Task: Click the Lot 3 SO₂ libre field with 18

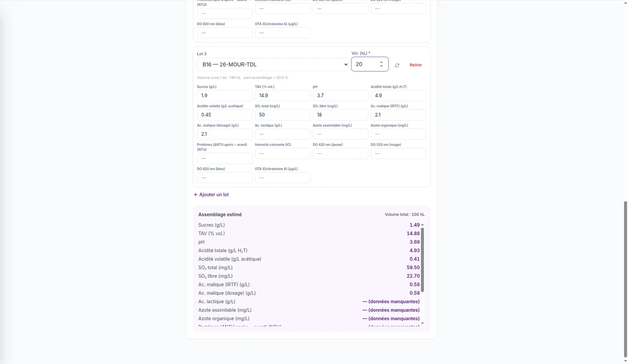Action: [x=340, y=115]
